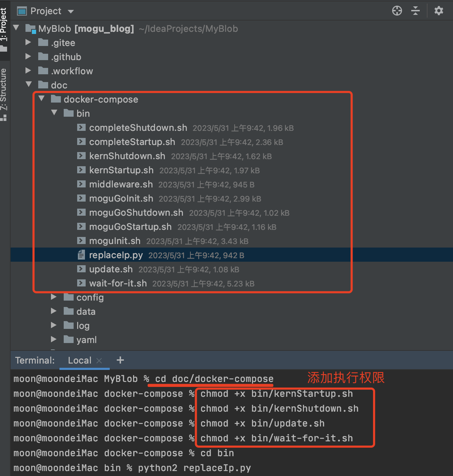Switch to the Local terminal tab
453x476 pixels.
(x=80, y=360)
